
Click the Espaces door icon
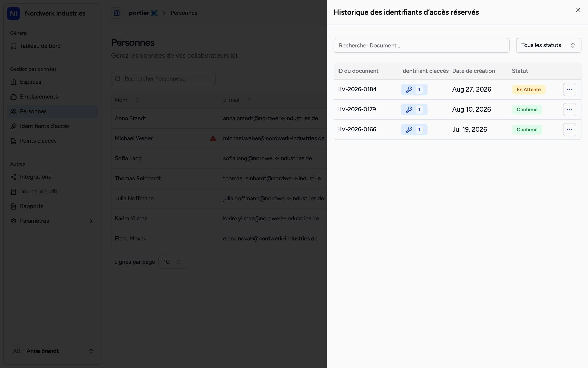pyautogui.click(x=13, y=82)
